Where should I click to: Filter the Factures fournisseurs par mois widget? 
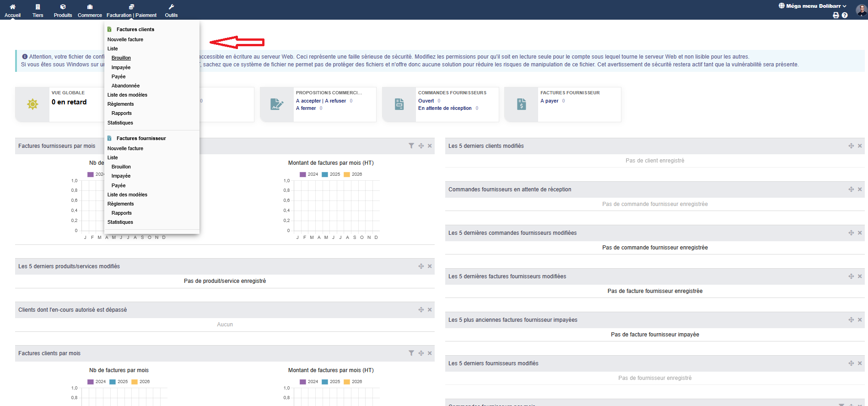tap(411, 146)
